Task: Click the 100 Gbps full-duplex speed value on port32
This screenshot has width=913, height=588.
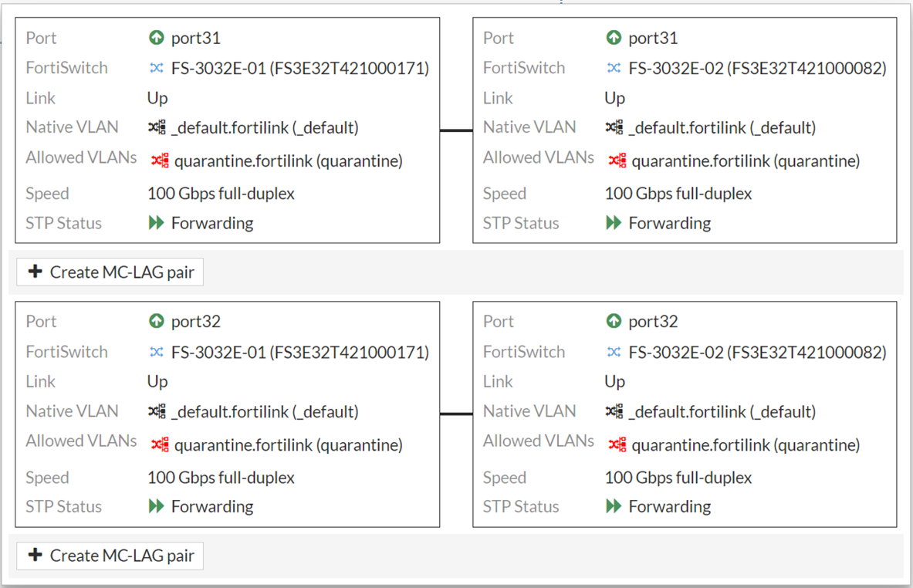Action: pyautogui.click(x=221, y=477)
